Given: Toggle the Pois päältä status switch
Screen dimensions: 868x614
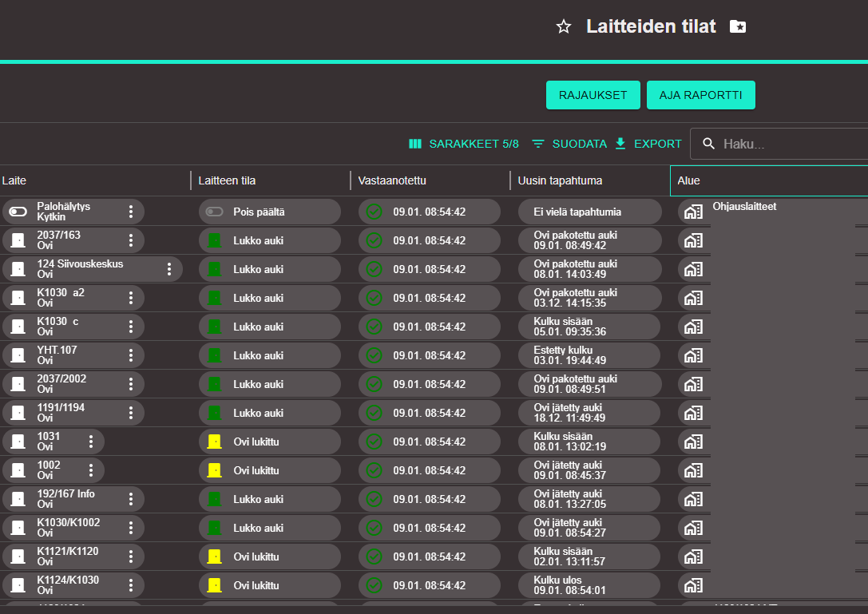Looking at the screenshot, I should pos(214,212).
